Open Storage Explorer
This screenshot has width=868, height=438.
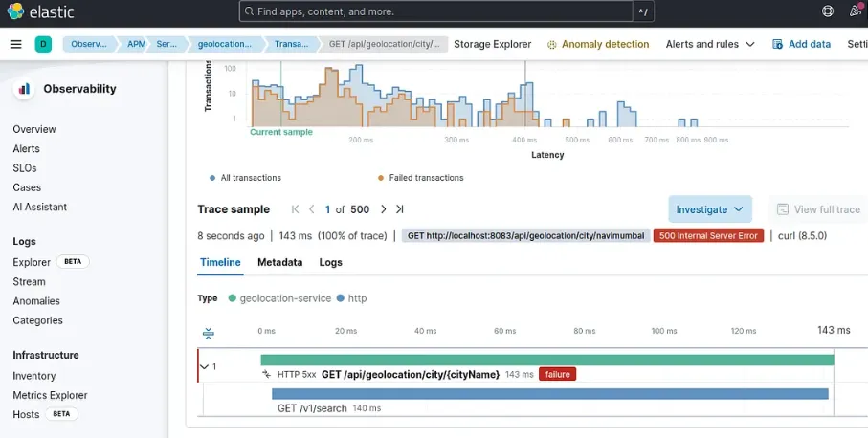click(x=492, y=44)
